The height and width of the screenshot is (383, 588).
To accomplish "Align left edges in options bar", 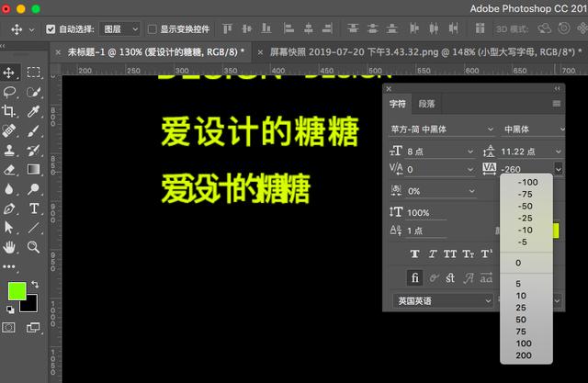I will tap(288, 28).
